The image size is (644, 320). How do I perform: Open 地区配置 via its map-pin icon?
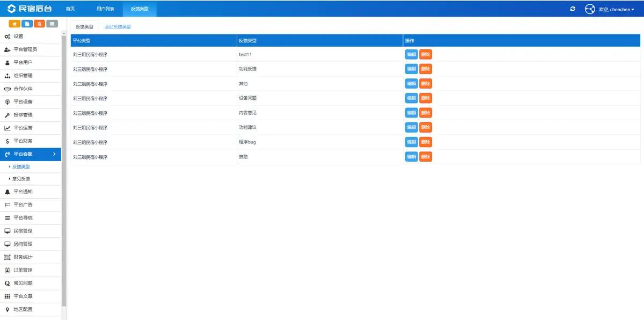pos(8,309)
